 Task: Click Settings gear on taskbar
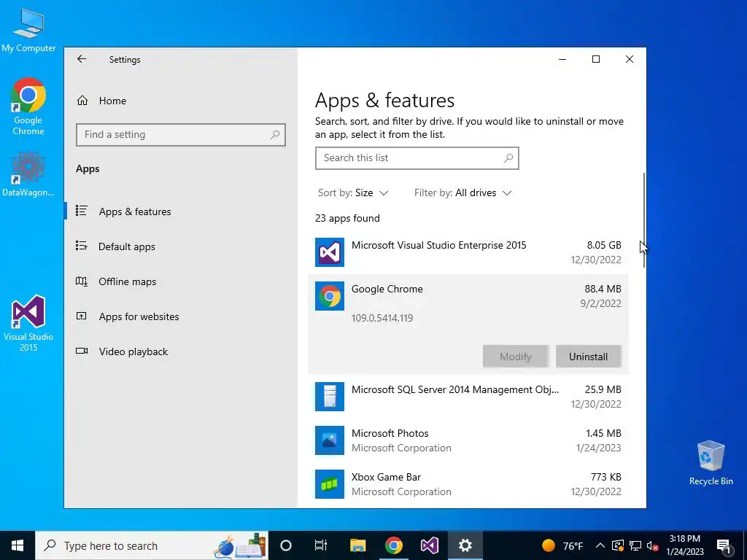(x=465, y=545)
